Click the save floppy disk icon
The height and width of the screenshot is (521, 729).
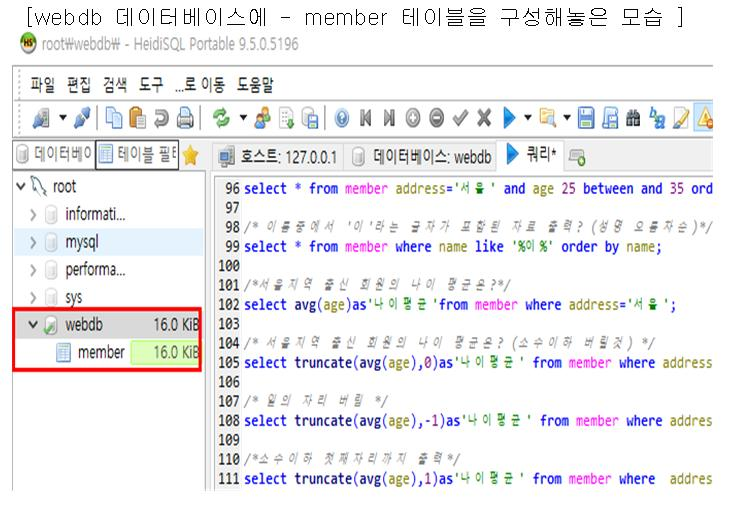(586, 118)
